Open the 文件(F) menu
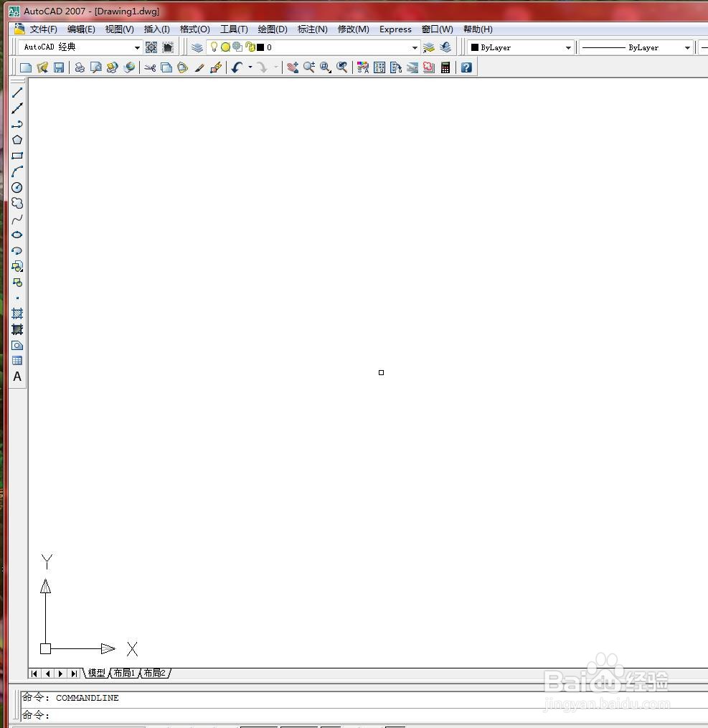This screenshot has width=708, height=728. 43,29
